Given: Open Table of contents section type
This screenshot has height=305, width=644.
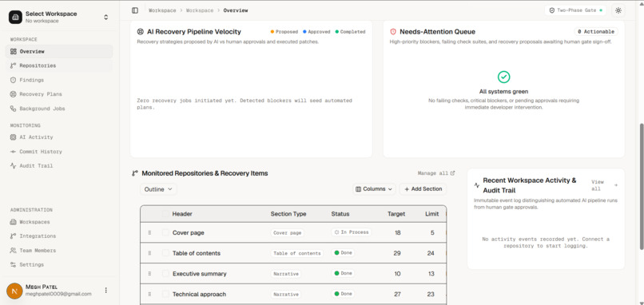Looking at the screenshot, I should tap(297, 253).
